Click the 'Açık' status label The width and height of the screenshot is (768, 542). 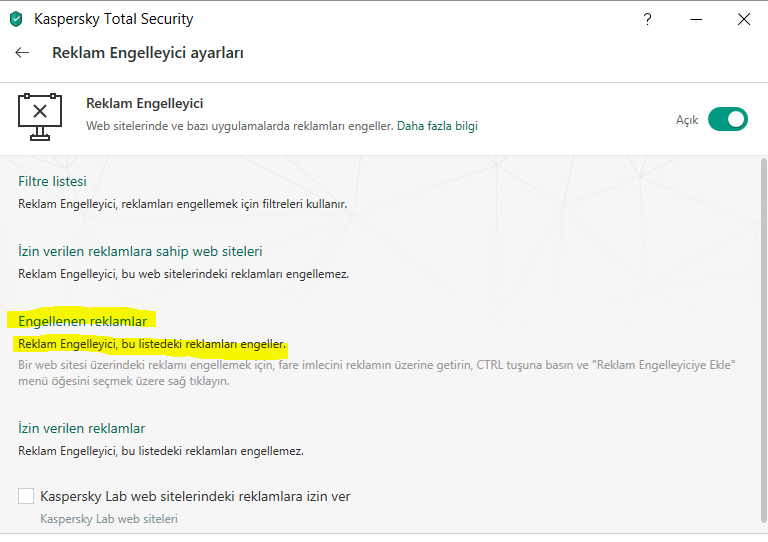point(686,120)
